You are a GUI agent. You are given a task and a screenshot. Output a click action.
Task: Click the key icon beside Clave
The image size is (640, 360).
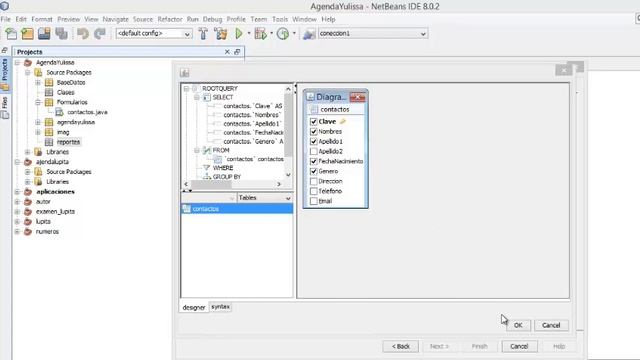tap(342, 121)
